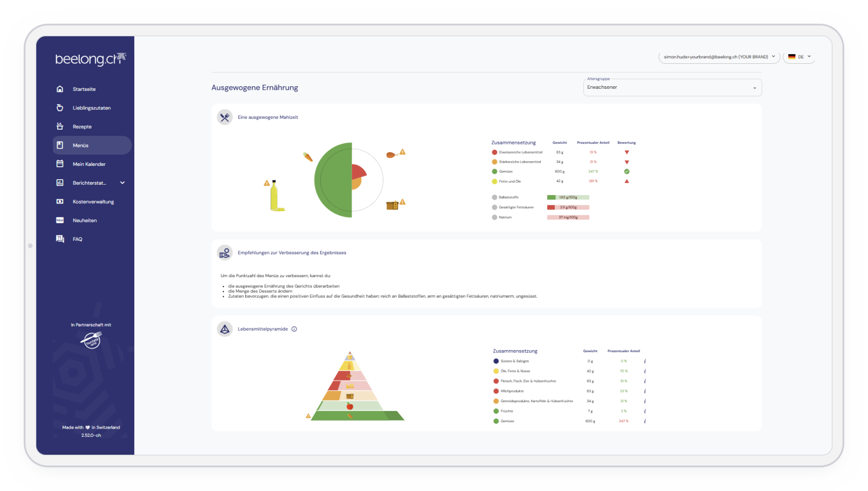Image resolution: width=868 pixels, height=491 pixels.
Task: Click 'Eine ausgewogene Mahlzeit' section title
Action: click(x=268, y=117)
